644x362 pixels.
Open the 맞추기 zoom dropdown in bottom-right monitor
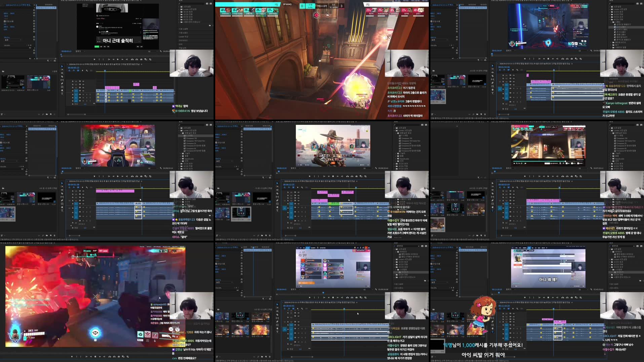pos(510,290)
